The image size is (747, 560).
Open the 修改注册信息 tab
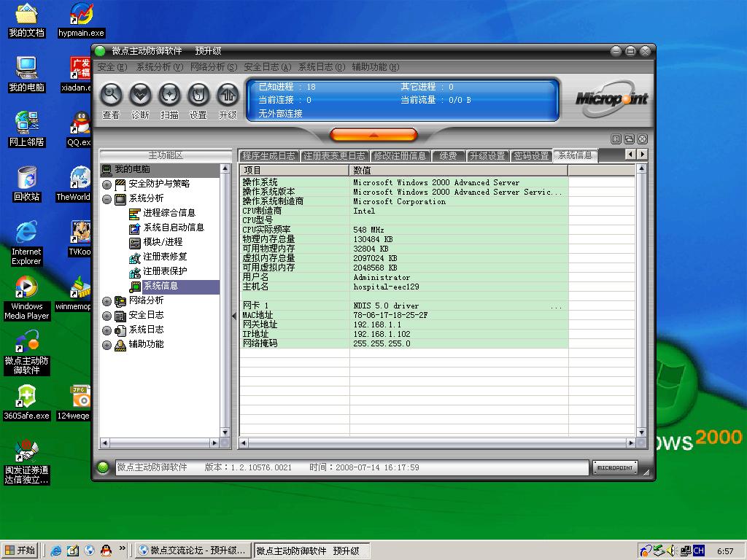click(x=400, y=156)
